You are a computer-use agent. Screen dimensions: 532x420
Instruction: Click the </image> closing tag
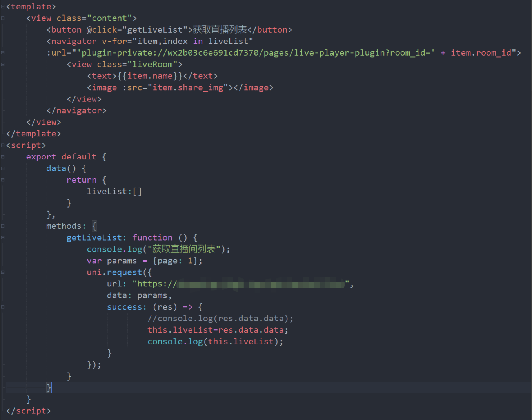coord(253,87)
